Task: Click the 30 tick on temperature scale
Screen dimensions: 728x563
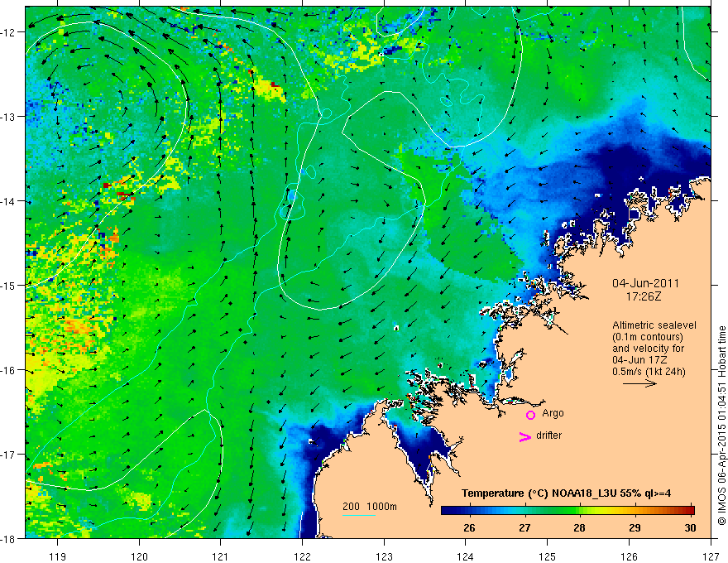Action: (690, 527)
